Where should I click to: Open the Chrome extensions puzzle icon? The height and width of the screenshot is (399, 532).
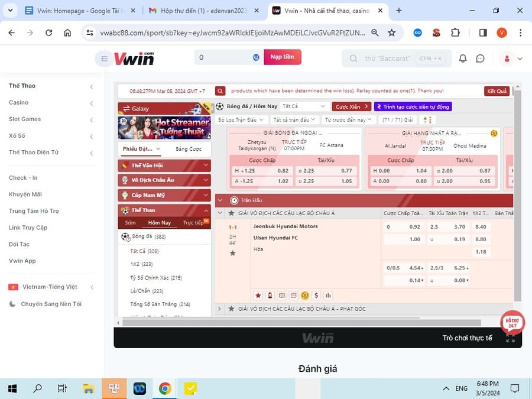(455, 33)
